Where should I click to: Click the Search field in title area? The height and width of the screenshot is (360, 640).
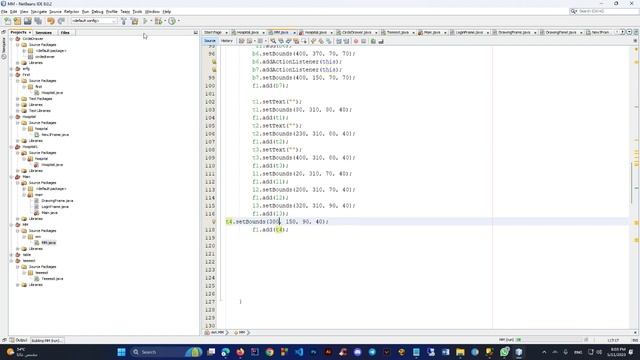pyautogui.click(x=604, y=11)
